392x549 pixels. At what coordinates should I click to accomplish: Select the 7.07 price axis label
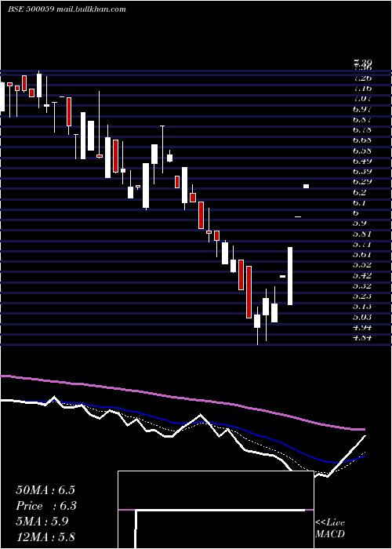coord(362,99)
